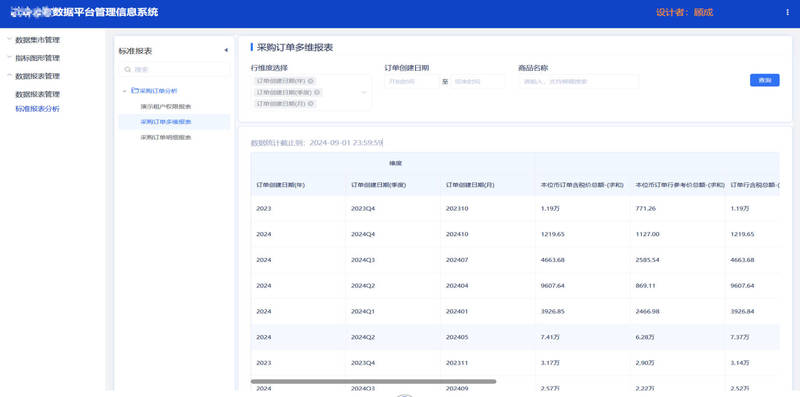Click the horizontal scrollbar under the table
Screen dimensions: 800x397
tap(373, 381)
